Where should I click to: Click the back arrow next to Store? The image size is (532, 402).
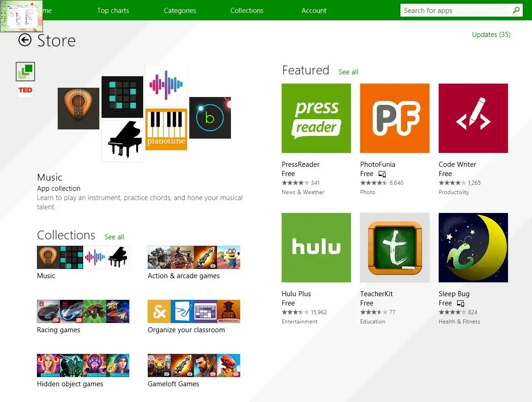click(25, 40)
